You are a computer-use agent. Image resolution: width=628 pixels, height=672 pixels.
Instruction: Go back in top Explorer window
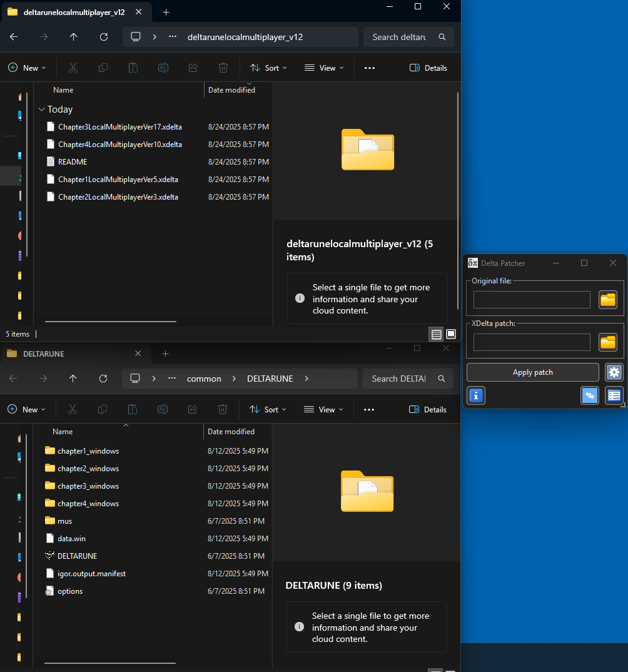(x=14, y=37)
